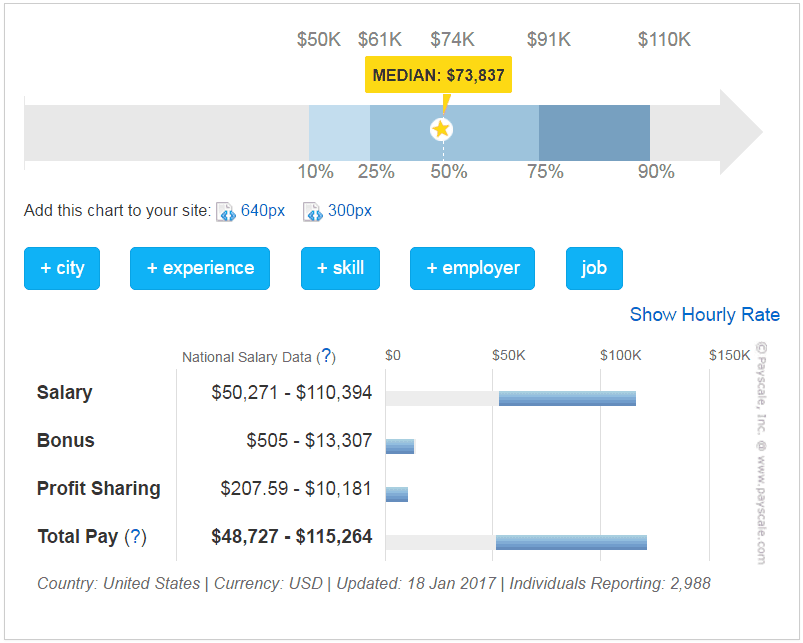
Task: Click the Individuals Reporting: 2,988 text
Action: pyautogui.click(x=609, y=583)
